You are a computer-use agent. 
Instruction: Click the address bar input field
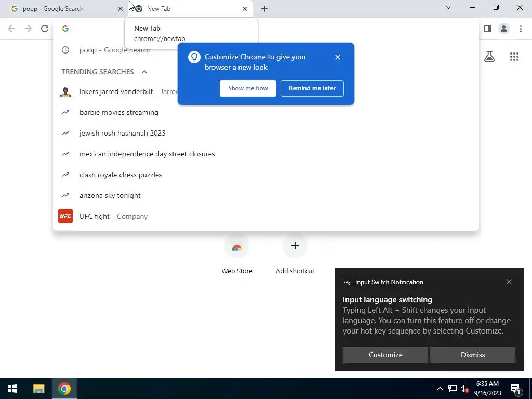click(x=265, y=29)
